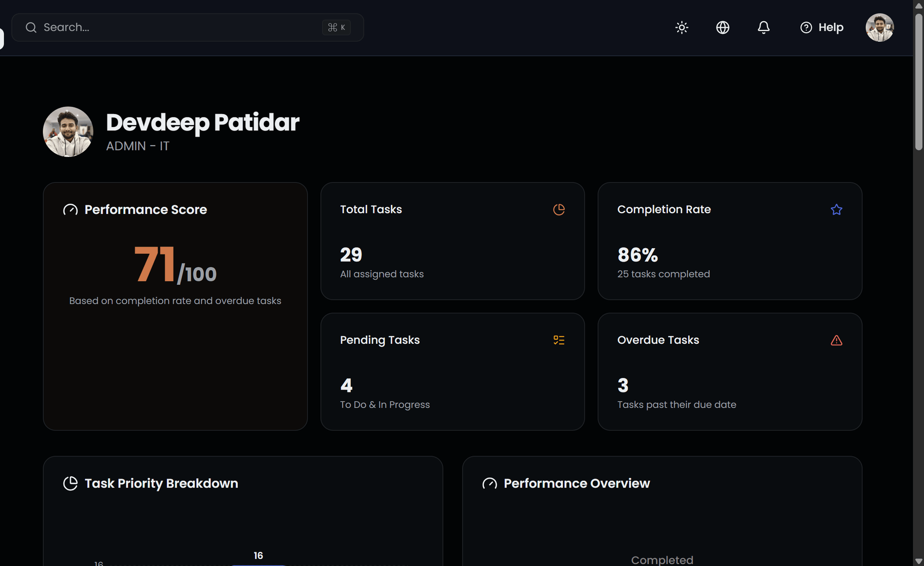The width and height of the screenshot is (924, 566).
Task: Open the user avatar menu in header
Action: (x=879, y=27)
